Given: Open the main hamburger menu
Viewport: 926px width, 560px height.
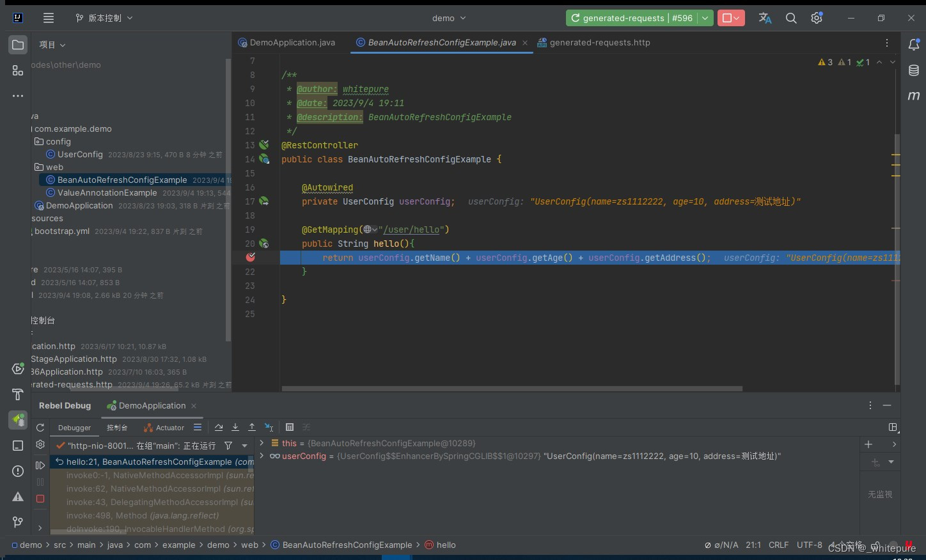Looking at the screenshot, I should point(49,18).
